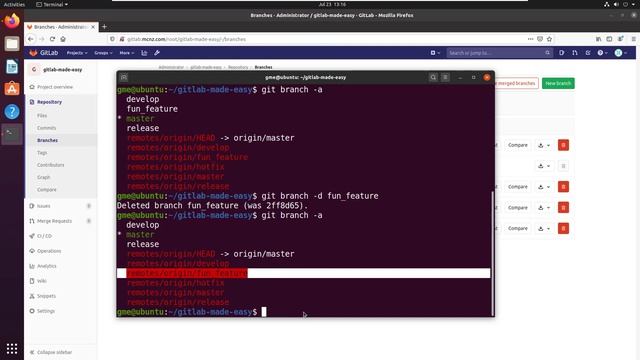Open the Help question mark dropdown
Image resolution: width=640 pixels, height=360 pixels.
pos(602,53)
